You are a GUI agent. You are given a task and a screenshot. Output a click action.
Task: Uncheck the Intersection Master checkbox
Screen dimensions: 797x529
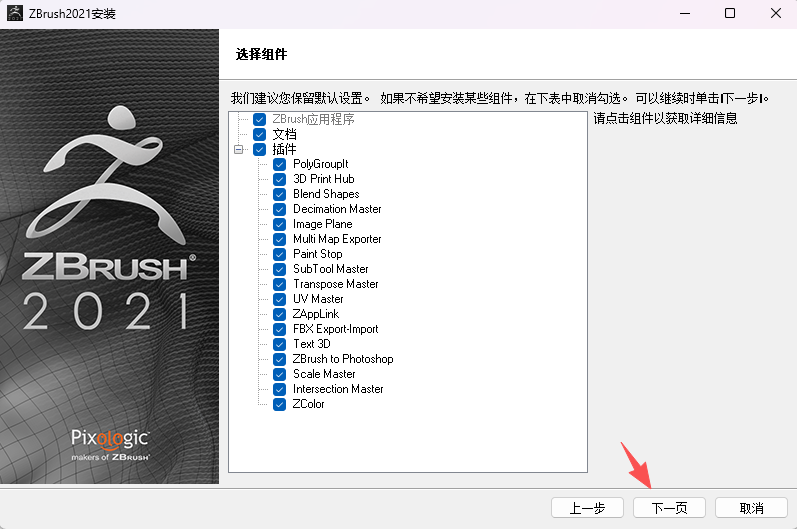(x=280, y=389)
